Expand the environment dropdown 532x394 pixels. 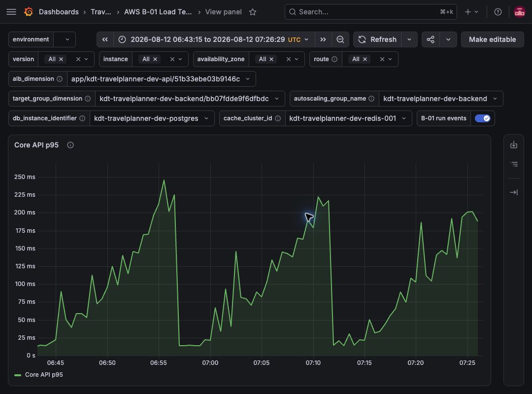(67, 39)
